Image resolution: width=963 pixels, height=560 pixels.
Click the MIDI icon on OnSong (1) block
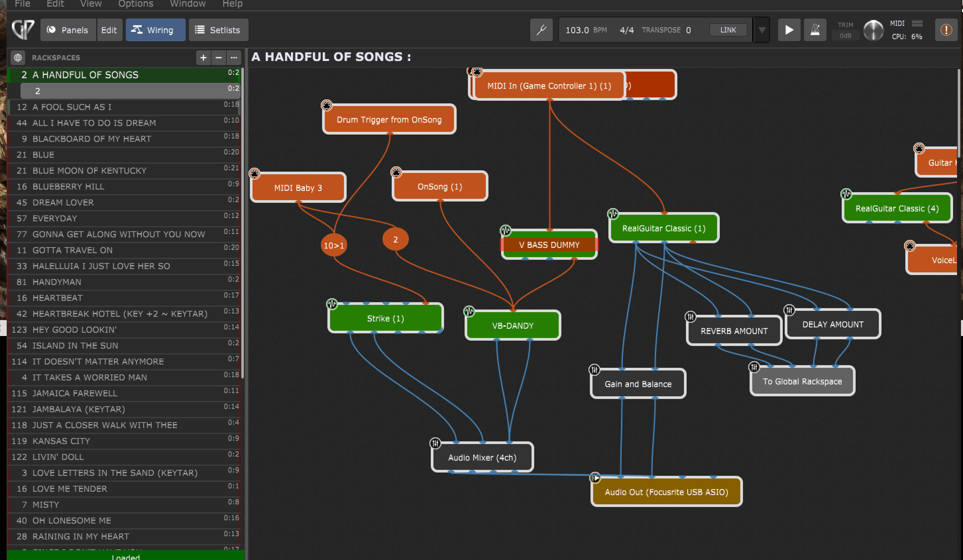click(x=396, y=172)
